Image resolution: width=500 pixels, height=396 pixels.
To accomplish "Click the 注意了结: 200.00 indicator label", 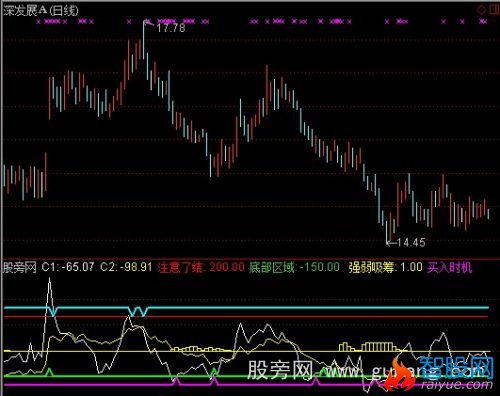I will point(201,267).
